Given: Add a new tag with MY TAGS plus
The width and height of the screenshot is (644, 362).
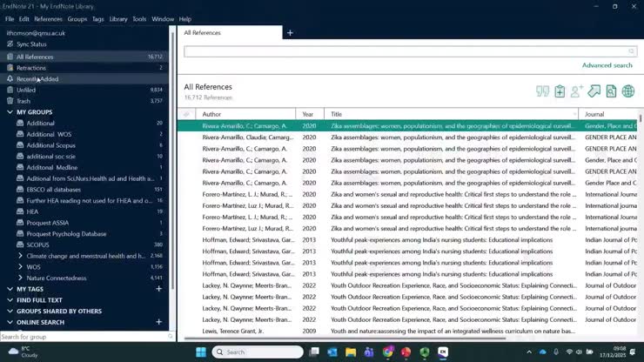Looking at the screenshot, I should [159, 289].
